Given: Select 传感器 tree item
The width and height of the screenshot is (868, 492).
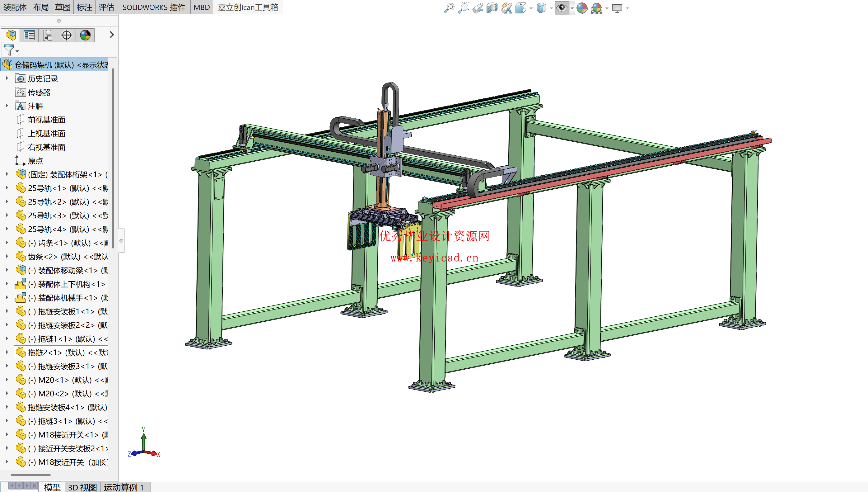Looking at the screenshot, I should pos(39,92).
